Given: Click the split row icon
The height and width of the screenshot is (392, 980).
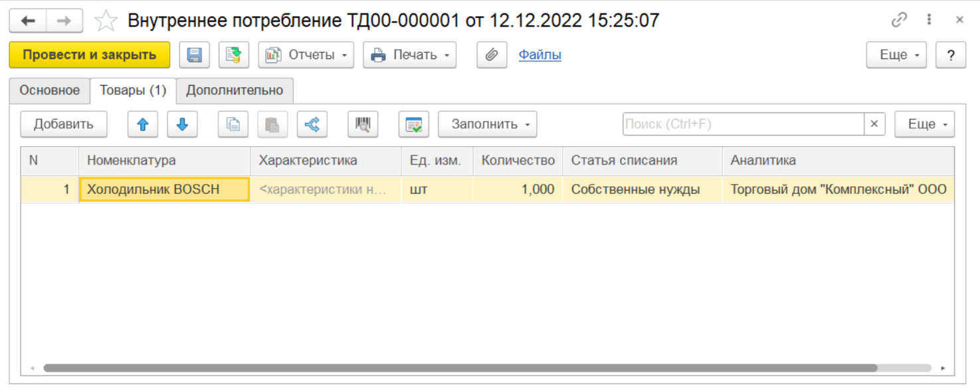Looking at the screenshot, I should [x=312, y=124].
